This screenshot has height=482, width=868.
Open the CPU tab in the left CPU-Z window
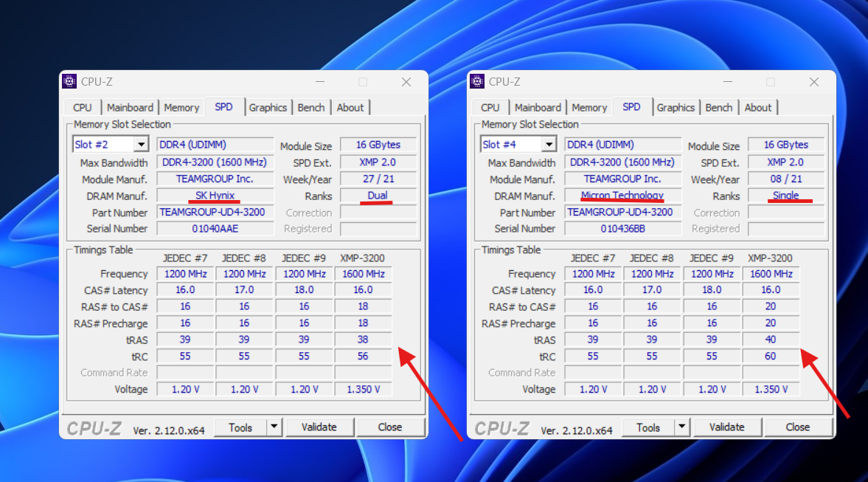(x=83, y=108)
